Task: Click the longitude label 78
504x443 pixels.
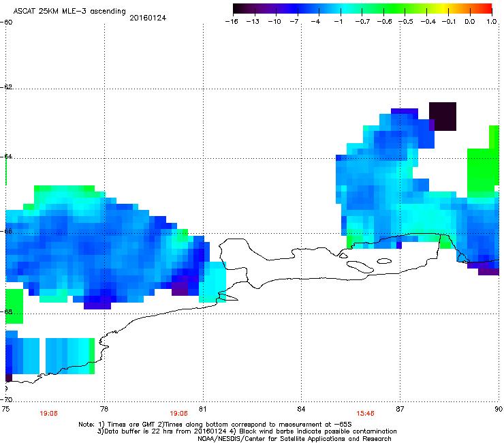Action: pyautogui.click(x=104, y=409)
